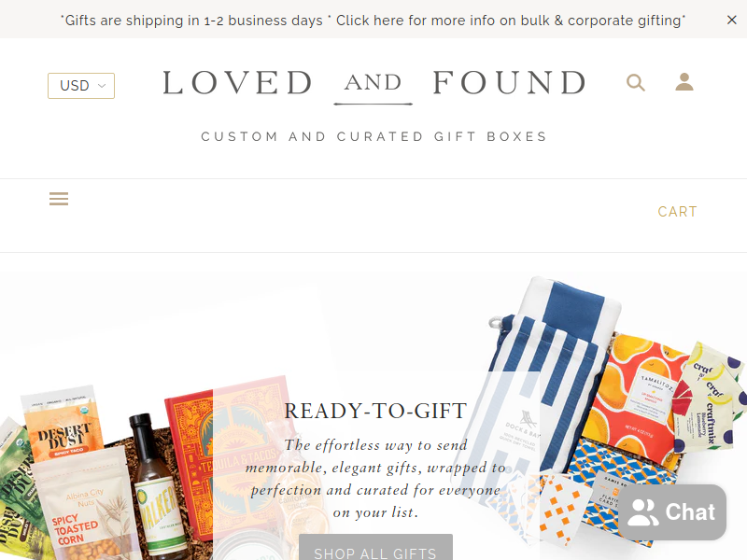This screenshot has height=560, width=747.
Task: Click the Loved and Found logo
Action: tap(374, 85)
